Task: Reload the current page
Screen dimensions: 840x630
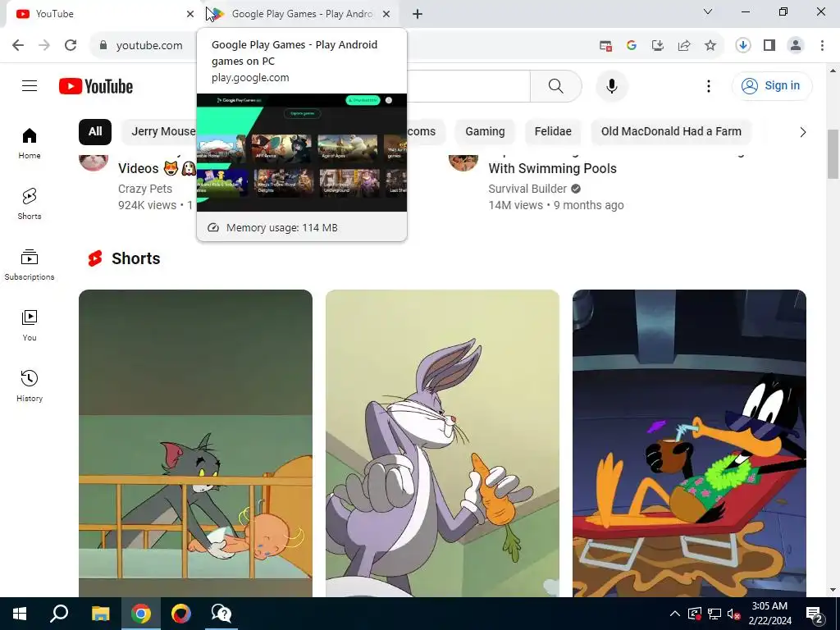Action: tap(71, 45)
